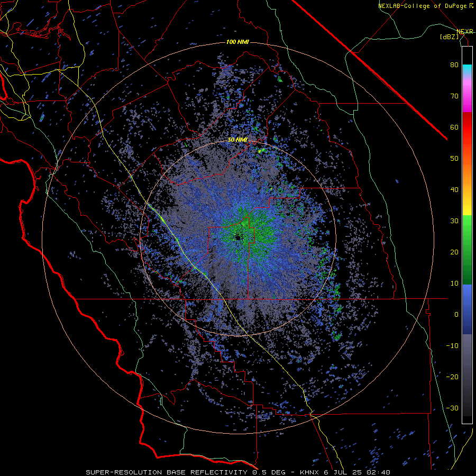Image resolution: width=476 pixels, height=476 pixels.
Task: Click the "0.5 DEG" elevation text in caption
Action: pyautogui.click(x=268, y=472)
